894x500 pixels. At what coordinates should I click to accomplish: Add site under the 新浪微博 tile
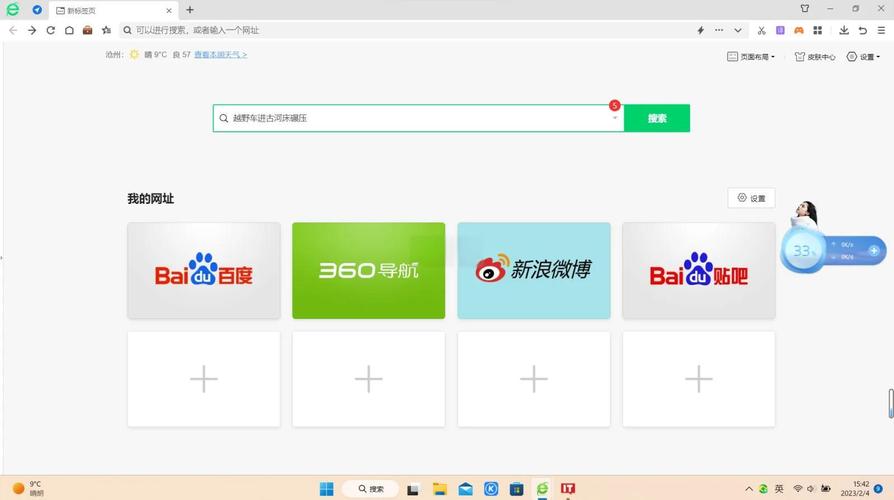tap(534, 379)
